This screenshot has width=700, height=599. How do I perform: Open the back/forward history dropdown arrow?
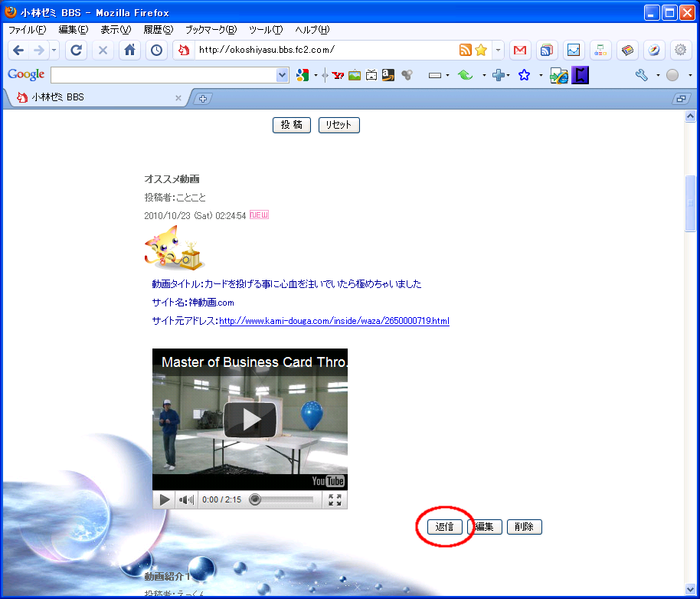coord(54,51)
